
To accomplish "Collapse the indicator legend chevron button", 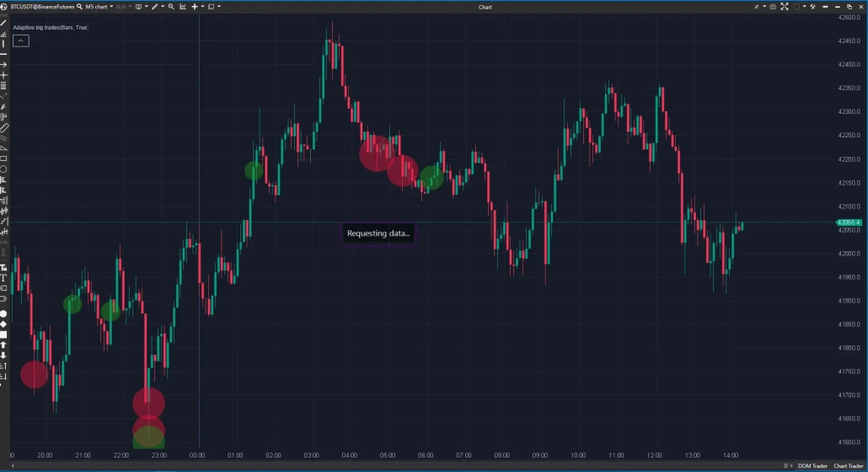I will click(20, 40).
